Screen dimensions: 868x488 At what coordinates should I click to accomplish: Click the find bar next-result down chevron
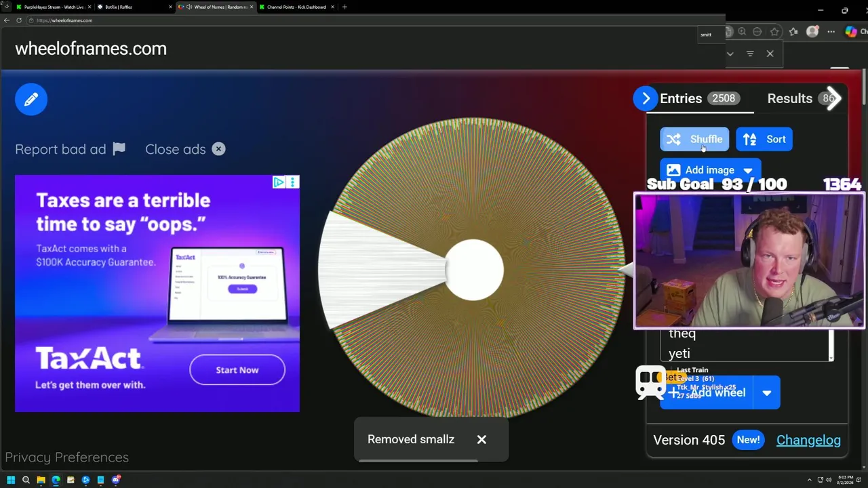point(730,54)
